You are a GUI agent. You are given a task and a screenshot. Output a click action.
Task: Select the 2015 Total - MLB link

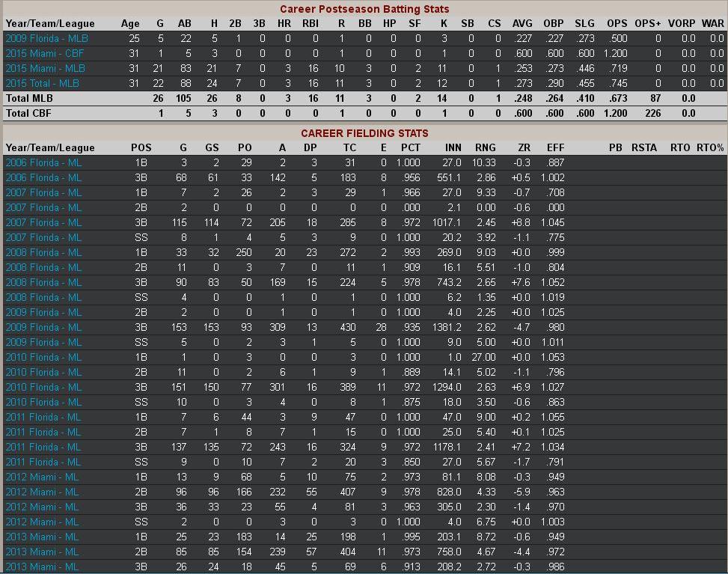pos(42,84)
